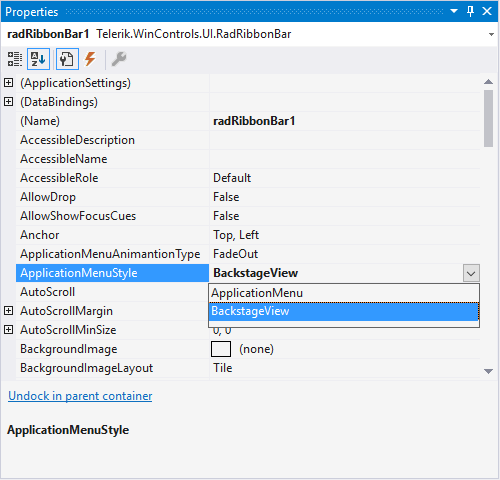Toggle auto-hide pin icon
500x480 pixels.
pos(470,11)
